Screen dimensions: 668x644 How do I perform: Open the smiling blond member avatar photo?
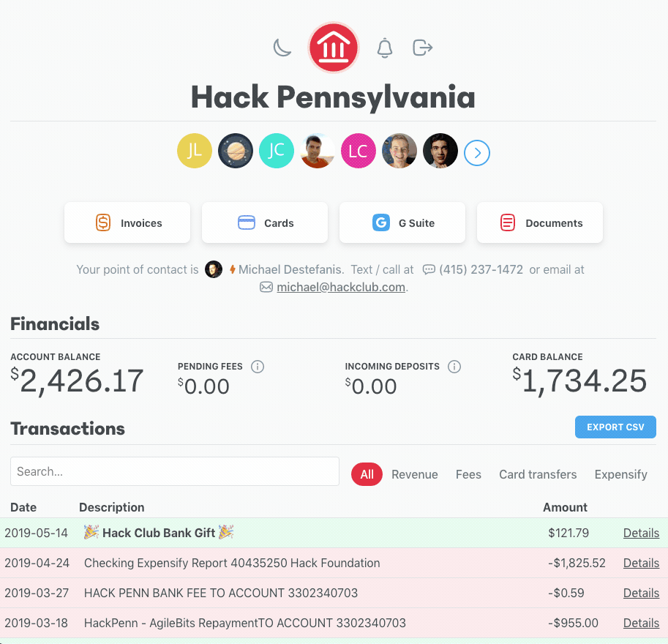coord(399,151)
